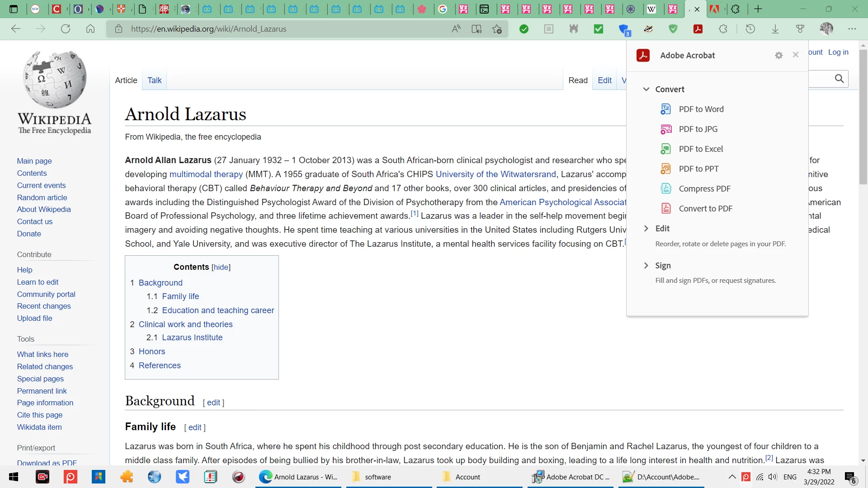Click Convert to PDF option
Screen dimensions: 868x488
point(705,209)
